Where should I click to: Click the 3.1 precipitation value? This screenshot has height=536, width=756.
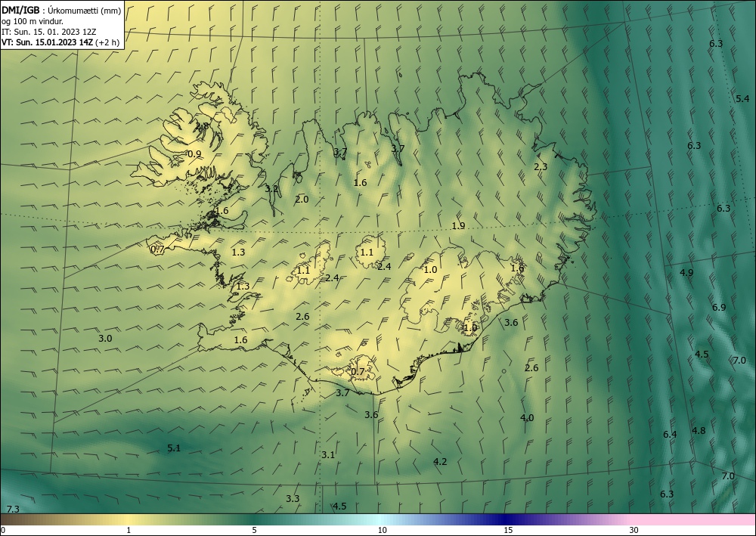pos(328,454)
